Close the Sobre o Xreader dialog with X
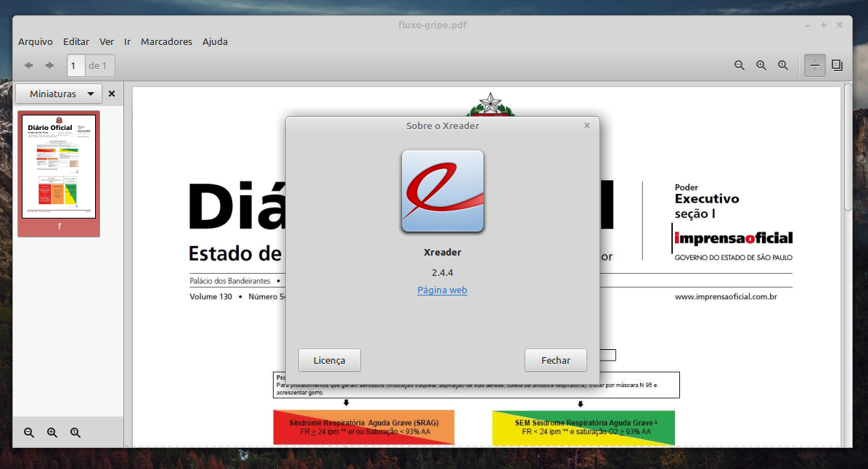Screen dimensions: 868x469 tap(587, 126)
